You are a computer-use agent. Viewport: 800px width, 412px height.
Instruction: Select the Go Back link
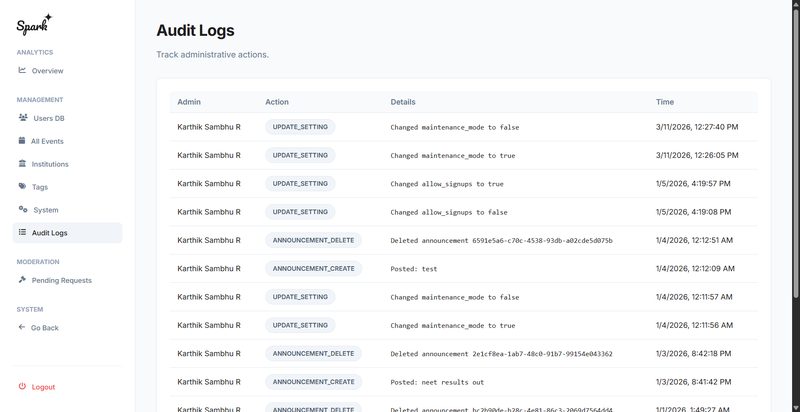(44, 327)
